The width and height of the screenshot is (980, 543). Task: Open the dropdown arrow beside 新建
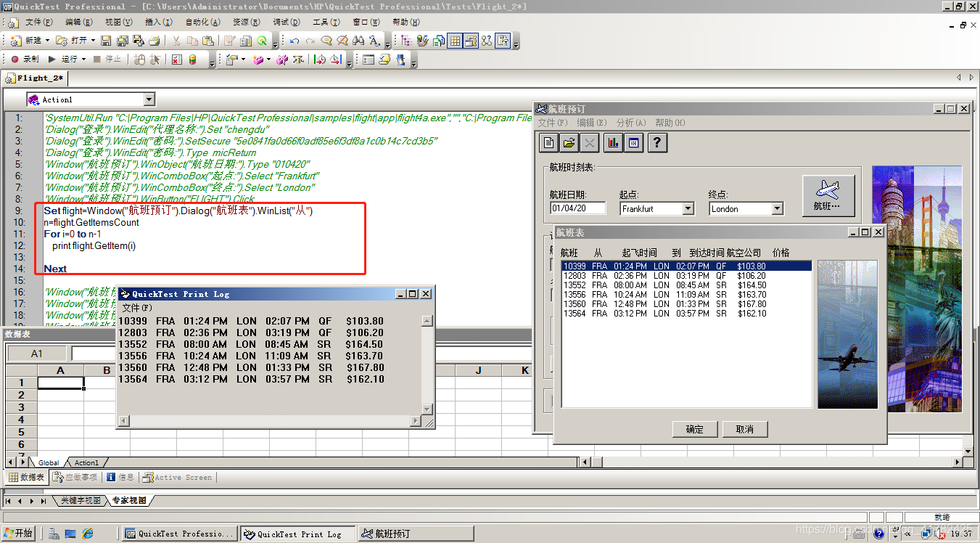tap(48, 41)
